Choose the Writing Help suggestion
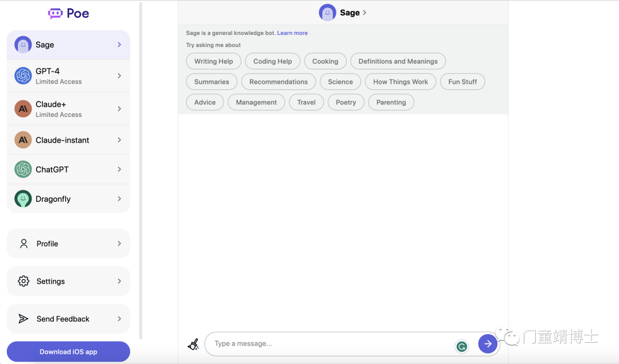Image resolution: width=619 pixels, height=364 pixels. (214, 61)
